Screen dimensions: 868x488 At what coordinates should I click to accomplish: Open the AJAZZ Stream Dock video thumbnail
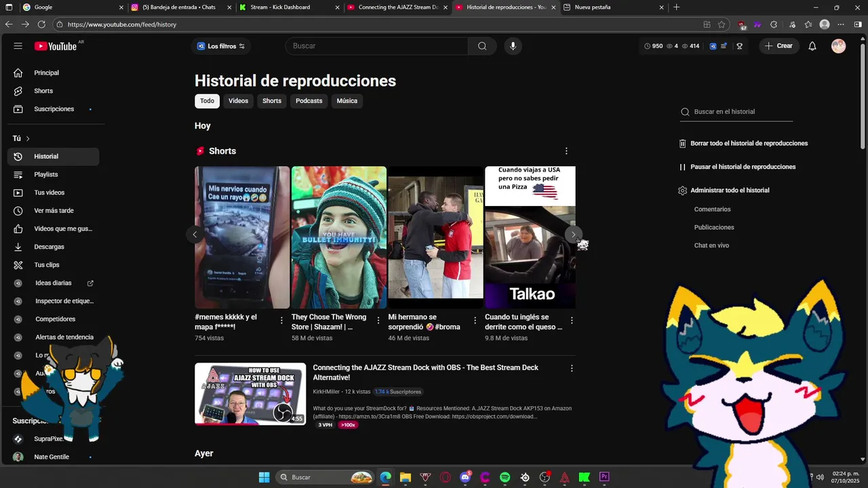click(x=250, y=394)
